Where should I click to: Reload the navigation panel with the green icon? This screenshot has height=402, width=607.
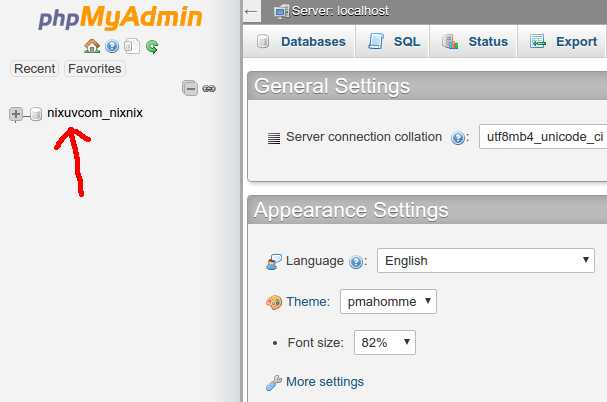click(152, 46)
